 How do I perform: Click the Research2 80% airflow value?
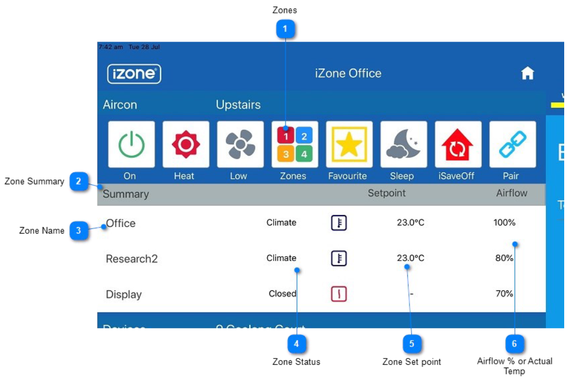[x=504, y=258]
